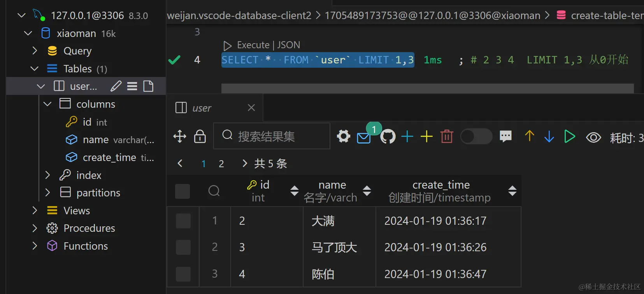Click the SELECT statement on line 4
644x294 pixels.
[318, 60]
